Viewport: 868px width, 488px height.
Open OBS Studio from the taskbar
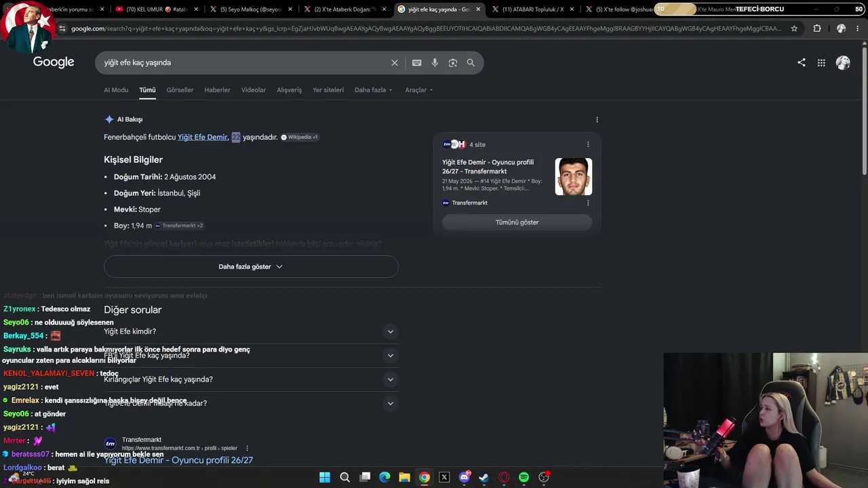(544, 477)
